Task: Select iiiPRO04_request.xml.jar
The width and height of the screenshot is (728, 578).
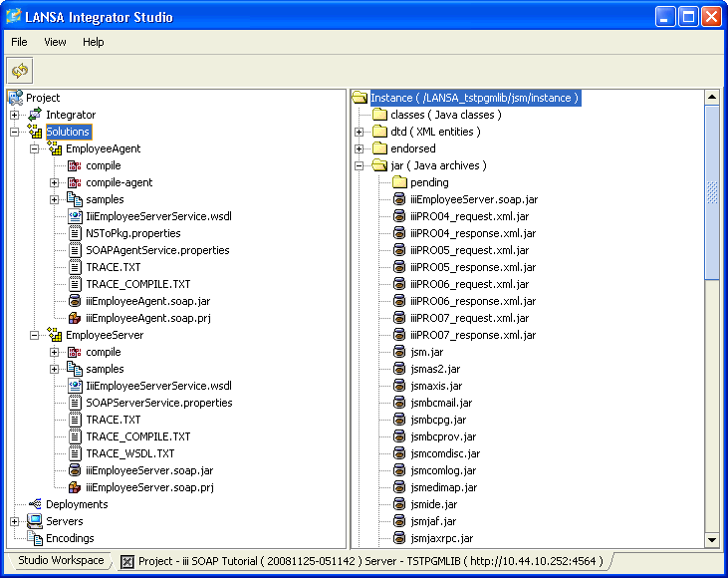Action: 469,216
